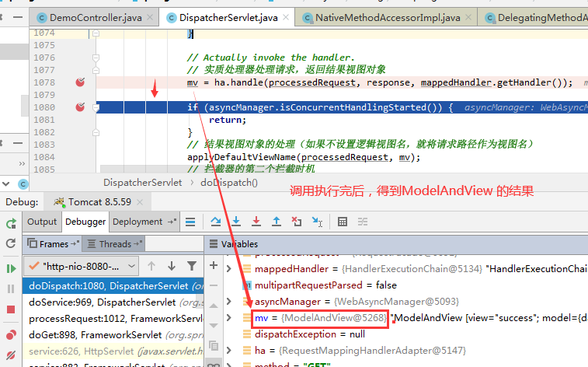The height and width of the screenshot is (367, 588).
Task: Close the NativeMethodAccessorImpl.java tab
Action: [x=468, y=17]
